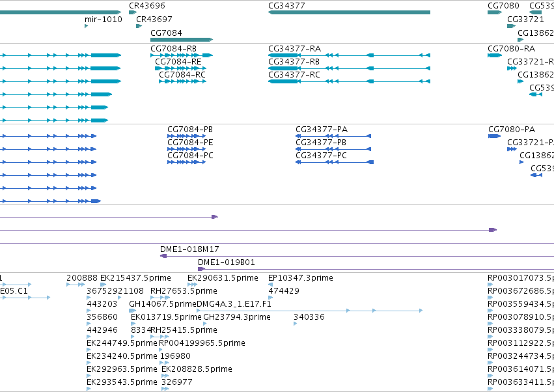The width and height of the screenshot is (554, 392).
Task: Select protein CG34377-PB
Action: [333, 149]
